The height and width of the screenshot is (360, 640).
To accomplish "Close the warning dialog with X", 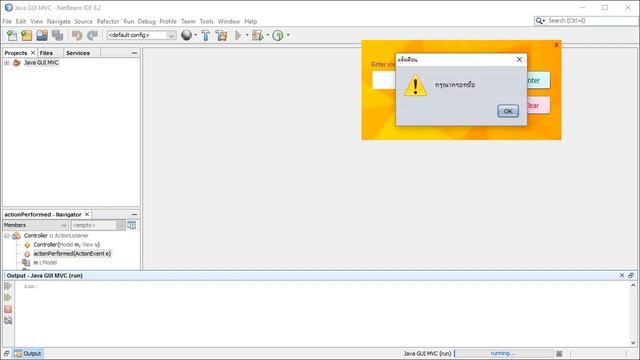I will pyautogui.click(x=519, y=60).
